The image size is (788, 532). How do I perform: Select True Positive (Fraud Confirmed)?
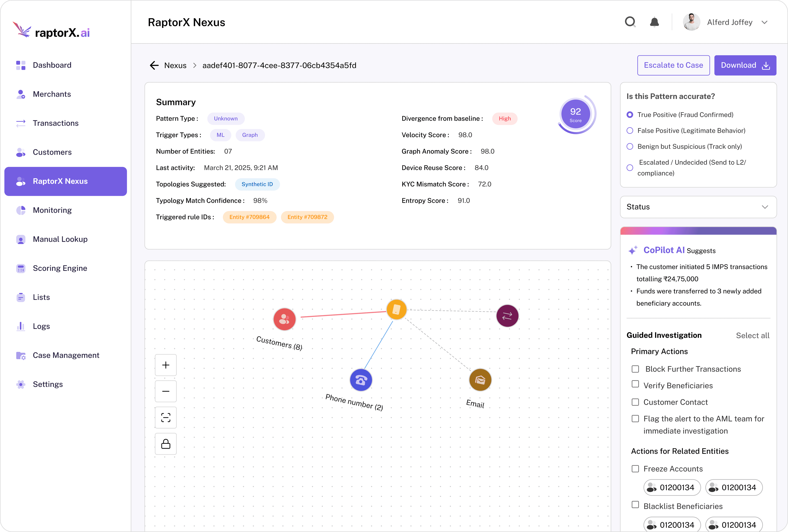(630, 115)
